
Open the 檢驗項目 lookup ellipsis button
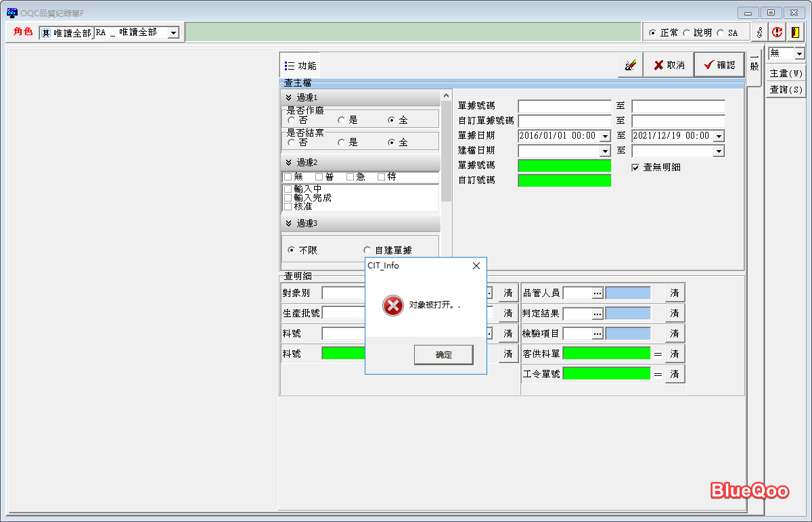pyautogui.click(x=597, y=333)
